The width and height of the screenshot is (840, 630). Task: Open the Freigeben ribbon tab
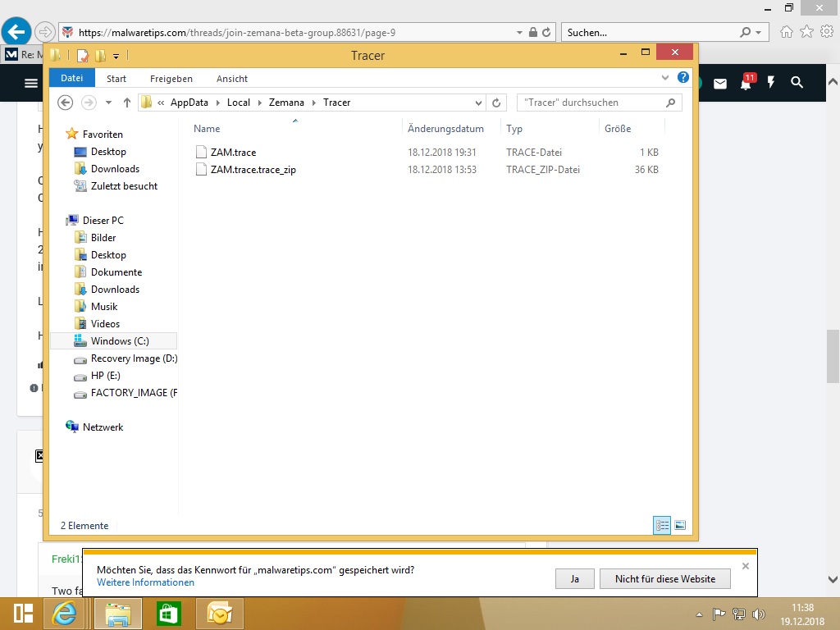[x=171, y=79]
